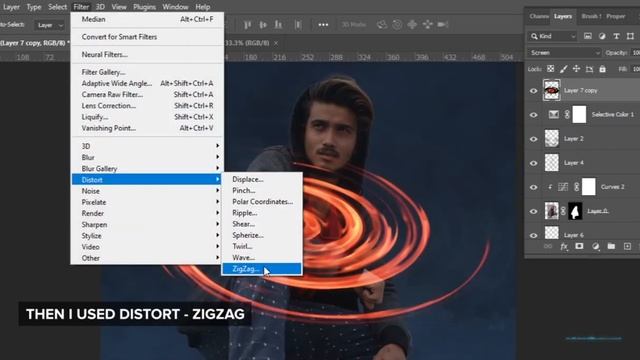The height and width of the screenshot is (360, 640).
Task: Open Camera Raw Filter menu entry
Action: (x=147, y=94)
